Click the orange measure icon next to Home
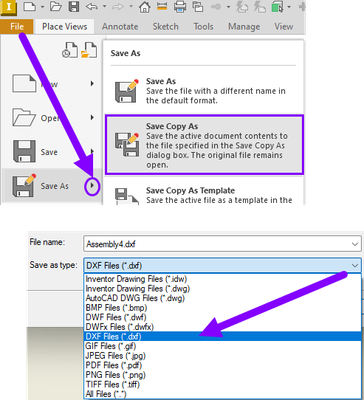 (162, 6)
